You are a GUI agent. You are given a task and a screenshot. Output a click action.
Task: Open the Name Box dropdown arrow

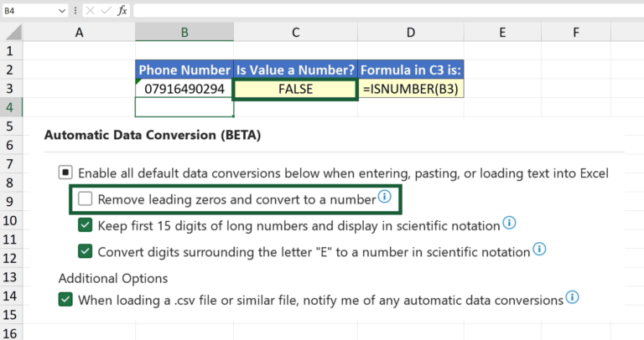pyautogui.click(x=63, y=11)
